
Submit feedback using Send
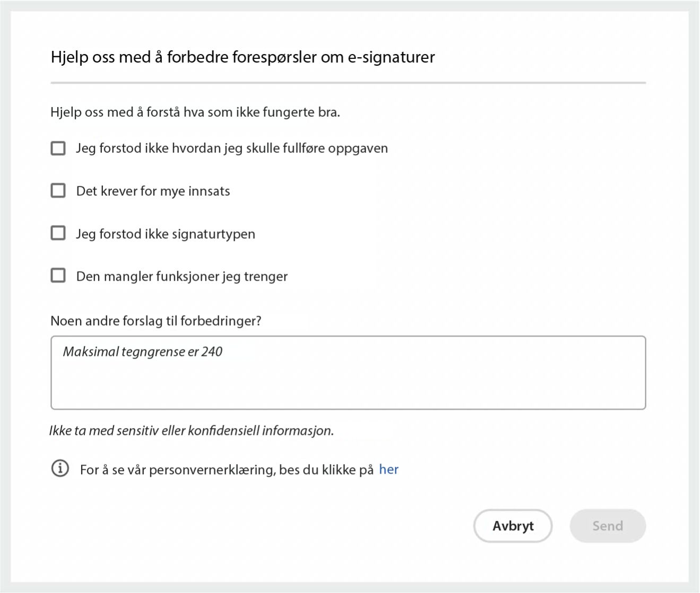[607, 526]
